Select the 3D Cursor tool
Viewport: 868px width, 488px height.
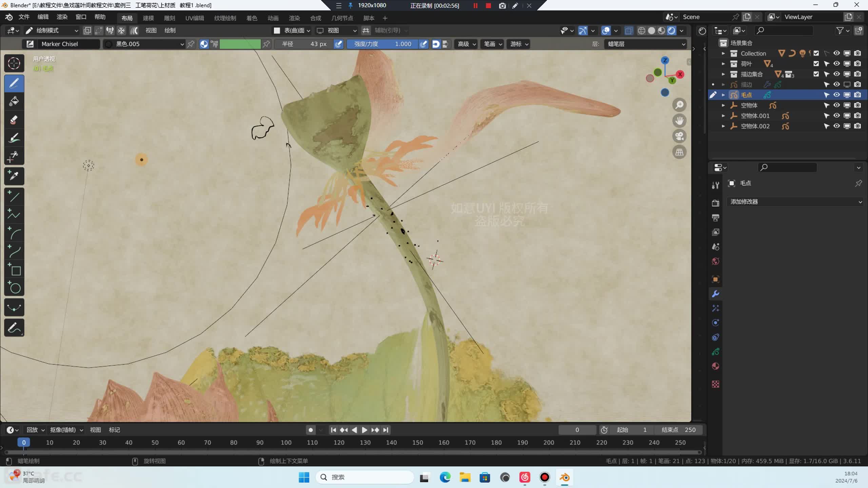pyautogui.click(x=14, y=63)
